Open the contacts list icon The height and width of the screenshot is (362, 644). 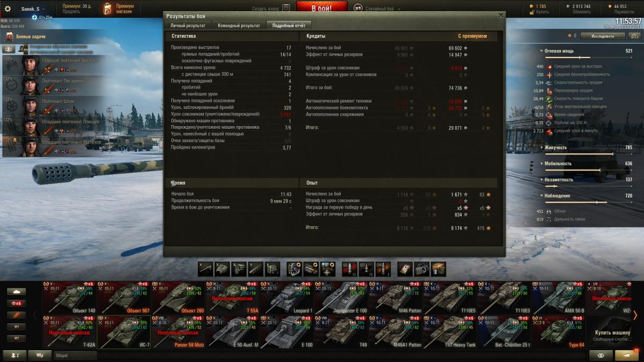[x=15, y=355]
